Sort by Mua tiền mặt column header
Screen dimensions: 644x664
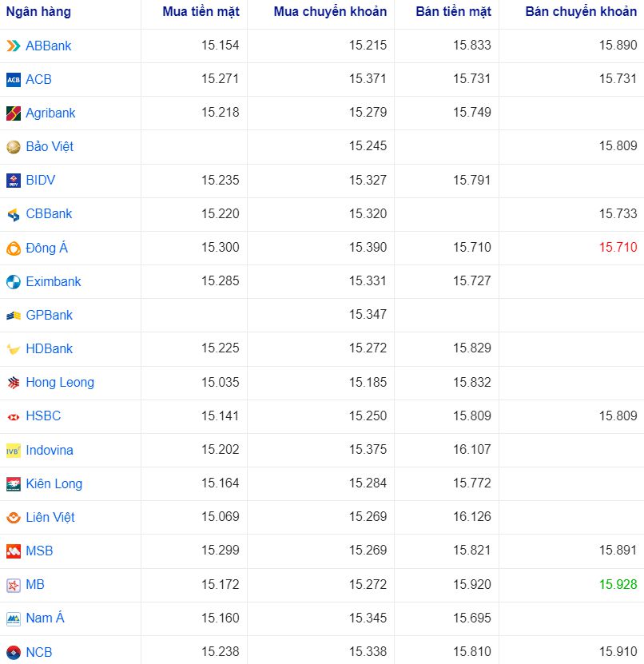pos(200,12)
